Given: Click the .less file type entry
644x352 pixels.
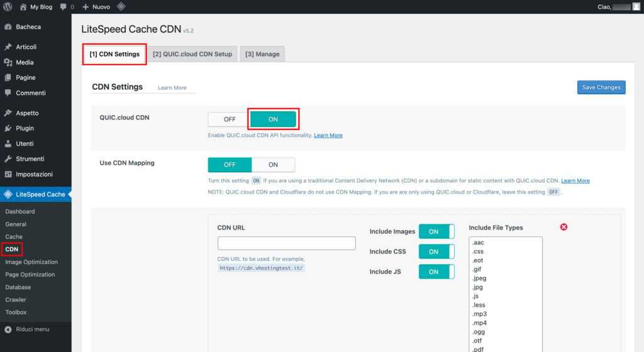Looking at the screenshot, I should 479,305.
